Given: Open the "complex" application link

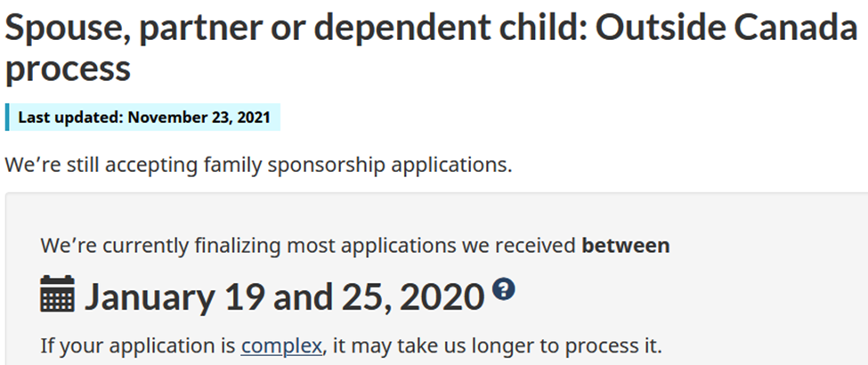Looking at the screenshot, I should coord(281,346).
